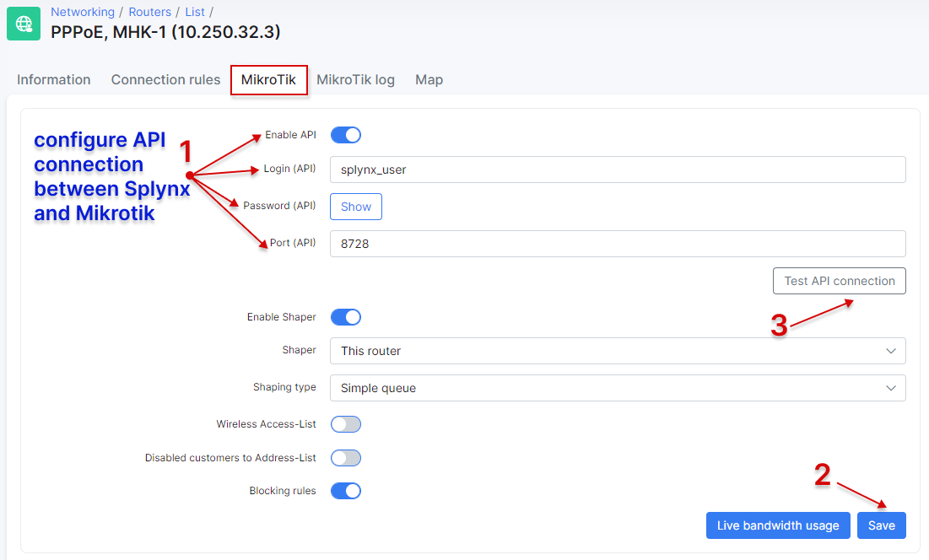Disable the Enable API toggle
The image size is (929, 560).
[345, 135]
